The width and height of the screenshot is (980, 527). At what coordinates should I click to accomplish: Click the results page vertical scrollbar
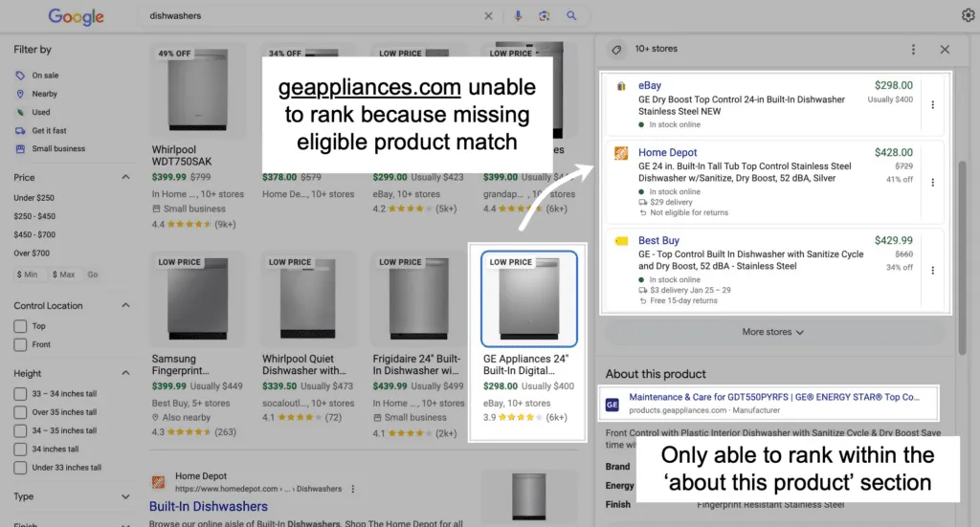[963, 256]
